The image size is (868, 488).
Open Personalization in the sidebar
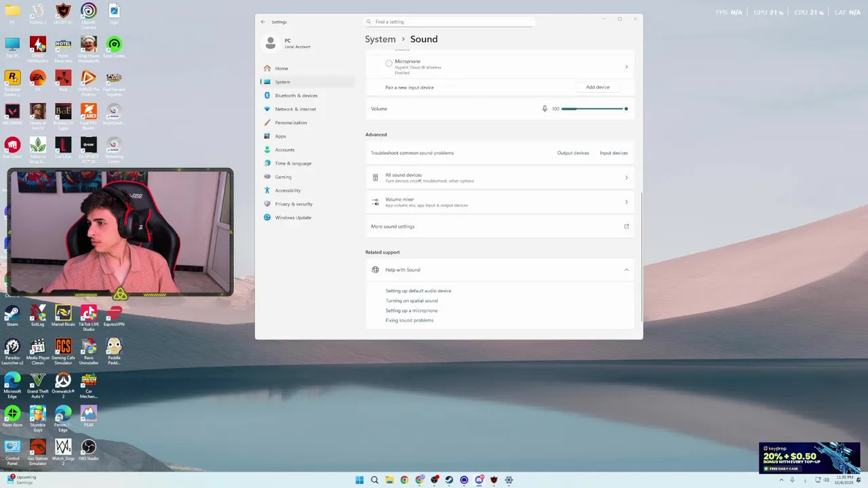(307, 123)
